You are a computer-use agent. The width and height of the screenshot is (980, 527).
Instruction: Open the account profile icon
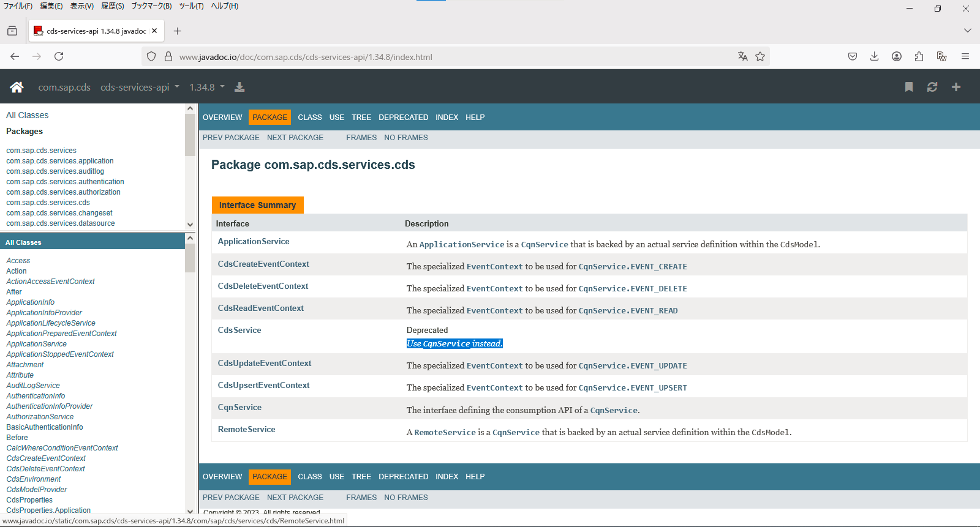[897, 56]
